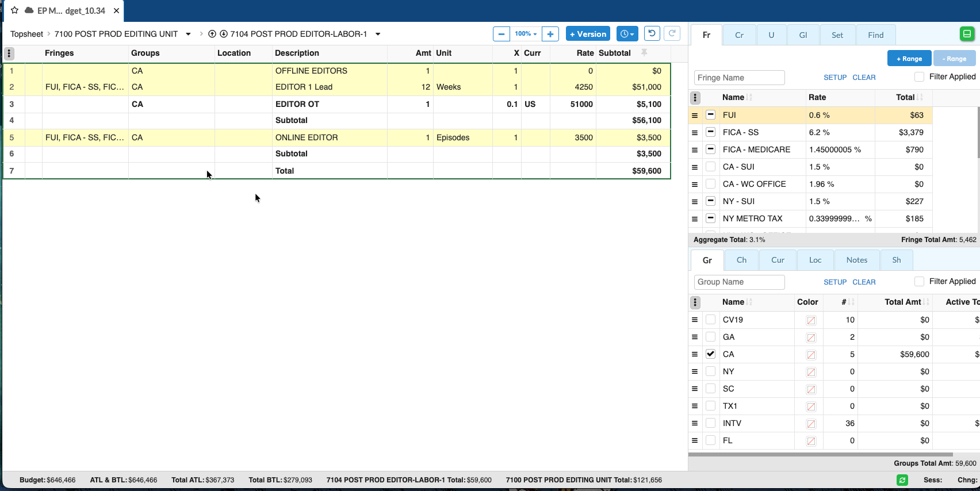This screenshot has width=980, height=491.
Task: Click the green panel icon at top right
Action: [967, 34]
